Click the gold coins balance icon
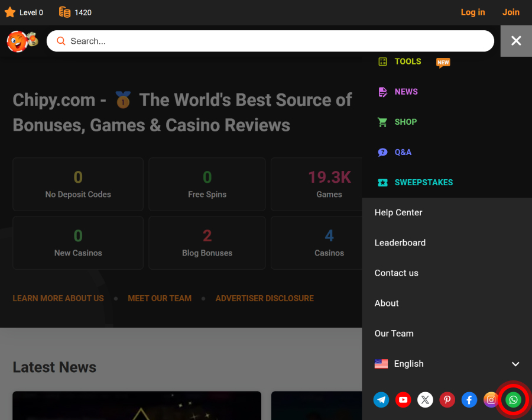This screenshot has height=420, width=532. coord(64,12)
